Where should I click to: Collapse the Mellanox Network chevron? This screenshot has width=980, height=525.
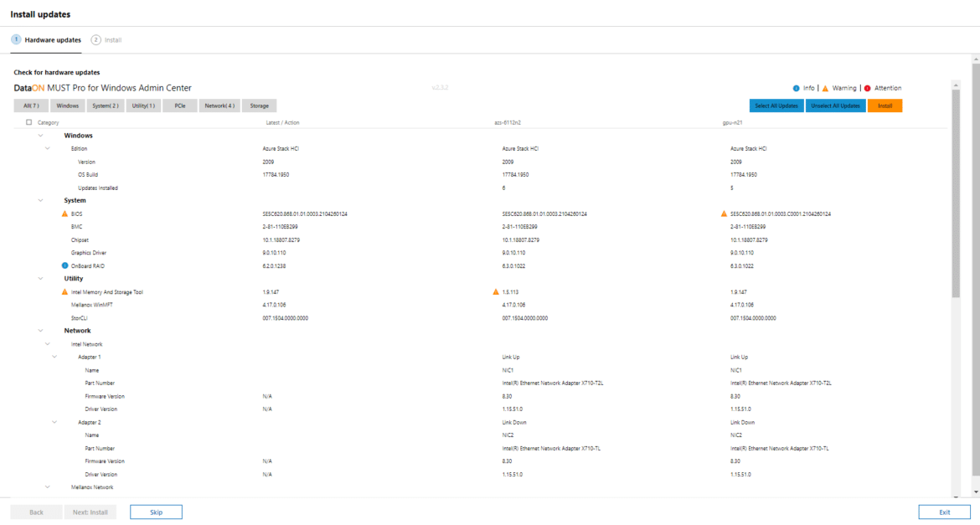click(x=48, y=486)
